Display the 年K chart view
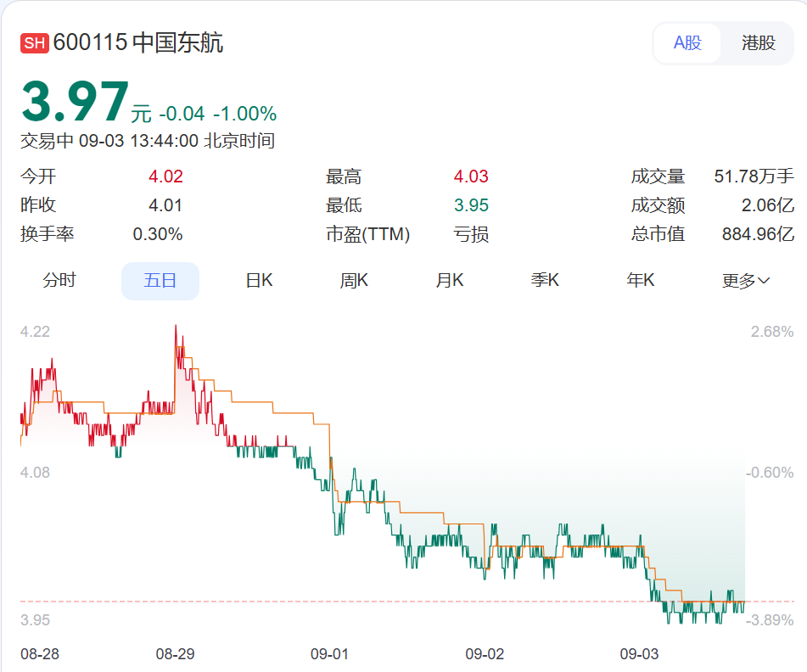The height and width of the screenshot is (672, 807). click(x=641, y=281)
